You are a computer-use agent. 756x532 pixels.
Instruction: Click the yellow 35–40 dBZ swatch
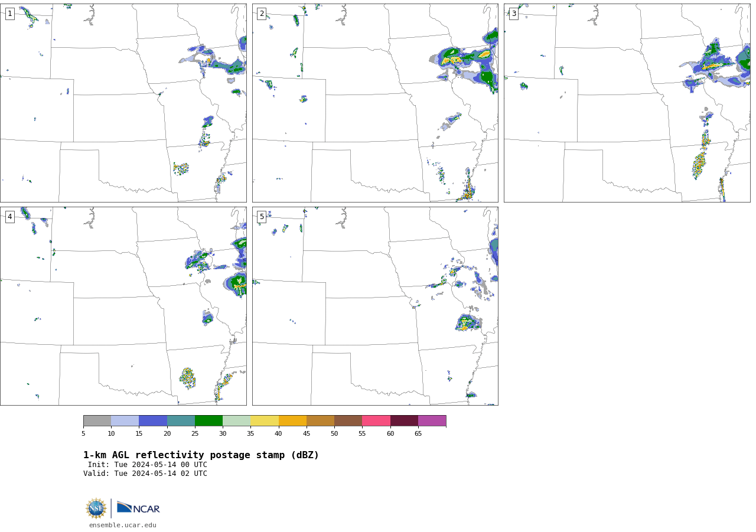265,420
